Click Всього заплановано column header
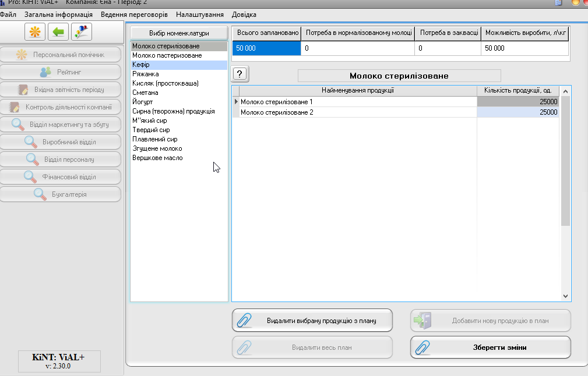 tap(267, 33)
